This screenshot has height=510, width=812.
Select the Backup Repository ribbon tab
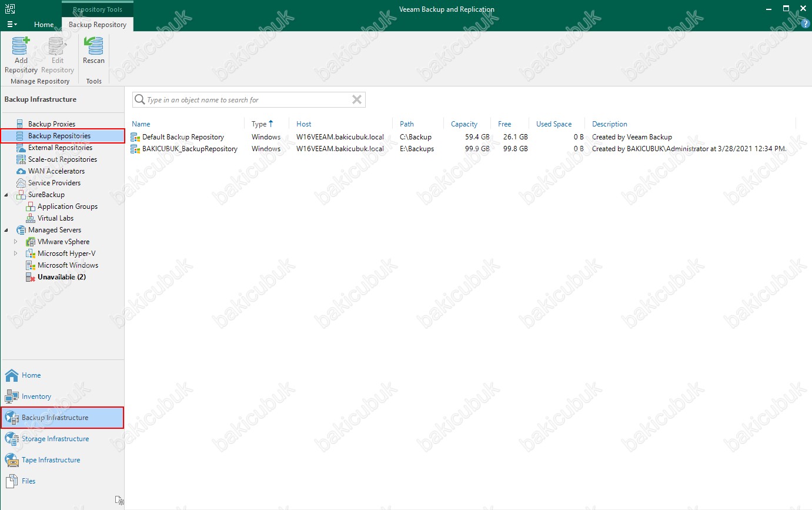98,25
